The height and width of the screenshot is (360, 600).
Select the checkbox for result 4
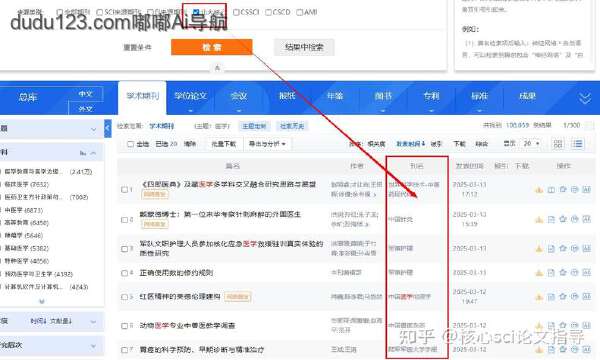pos(124,273)
